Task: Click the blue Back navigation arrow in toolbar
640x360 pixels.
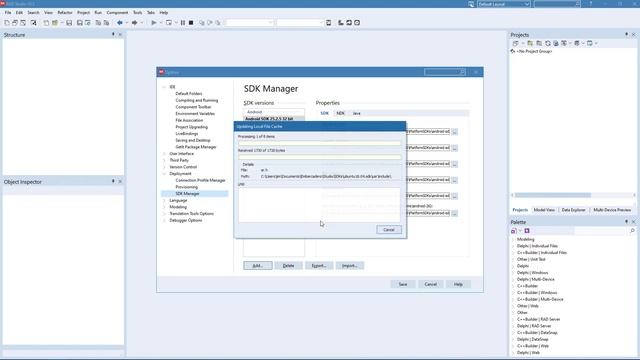Action: pos(120,23)
